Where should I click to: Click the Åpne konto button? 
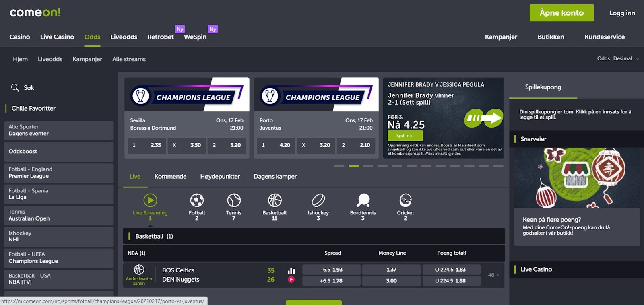(x=561, y=13)
